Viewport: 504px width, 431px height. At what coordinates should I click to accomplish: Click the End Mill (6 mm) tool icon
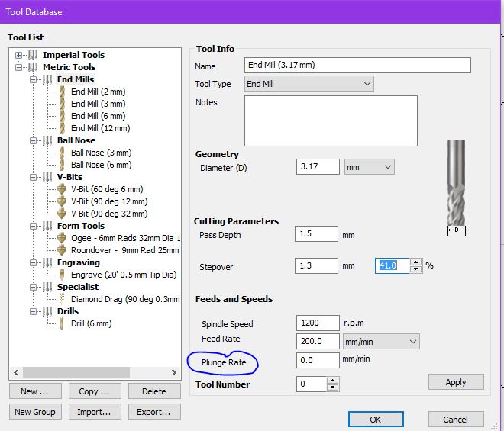click(x=62, y=116)
